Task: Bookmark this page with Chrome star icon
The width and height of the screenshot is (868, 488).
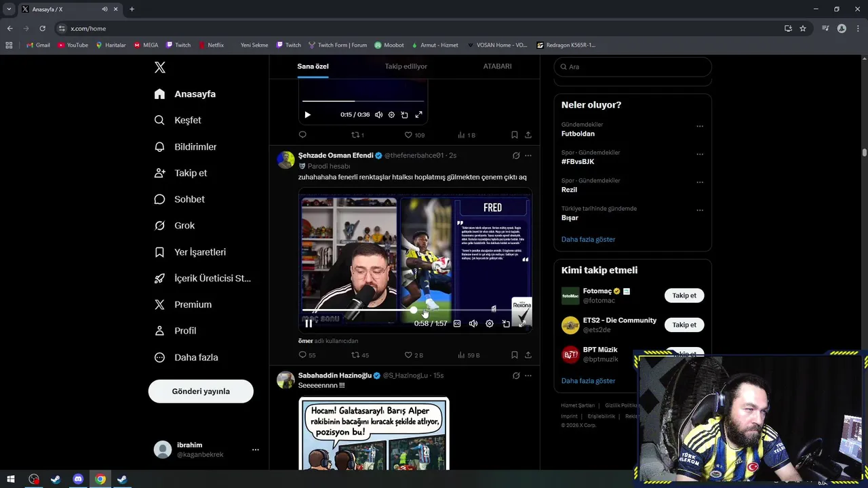Action: [x=803, y=28]
